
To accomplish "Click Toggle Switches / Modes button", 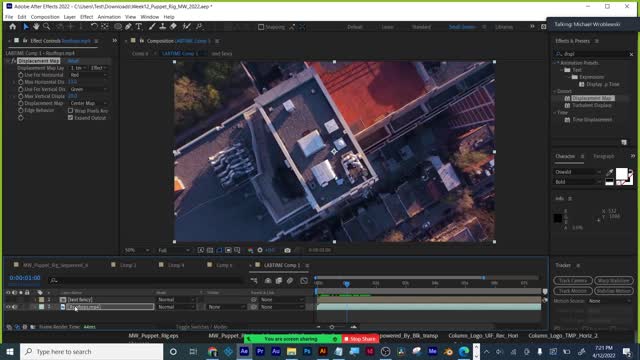I will pyautogui.click(x=203, y=327).
